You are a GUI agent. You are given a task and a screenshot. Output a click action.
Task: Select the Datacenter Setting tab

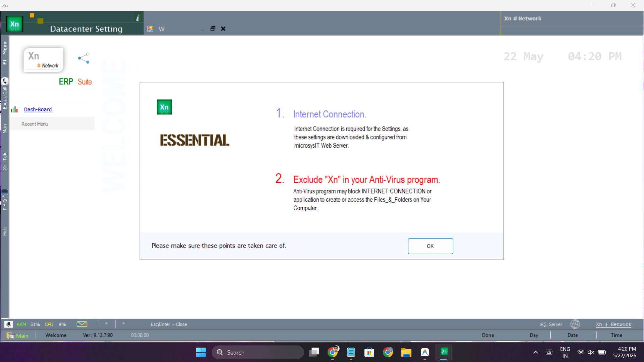[86, 29]
